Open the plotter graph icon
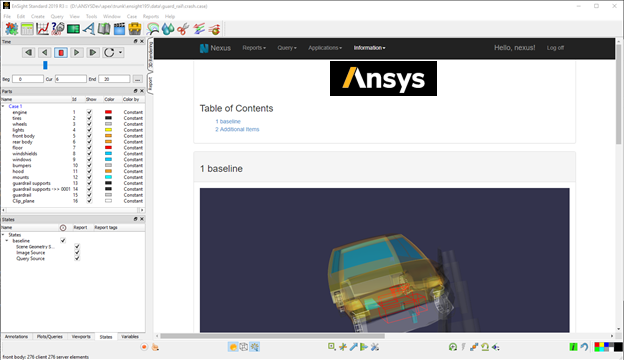 [x=42, y=29]
